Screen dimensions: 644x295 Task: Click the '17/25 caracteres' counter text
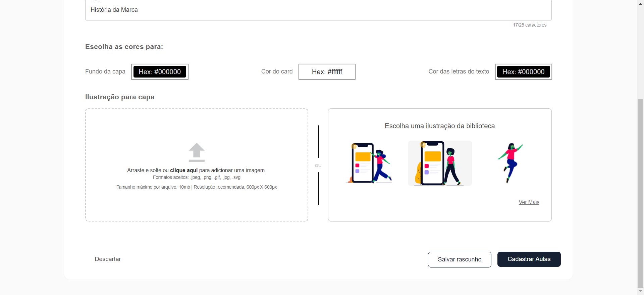(x=530, y=25)
